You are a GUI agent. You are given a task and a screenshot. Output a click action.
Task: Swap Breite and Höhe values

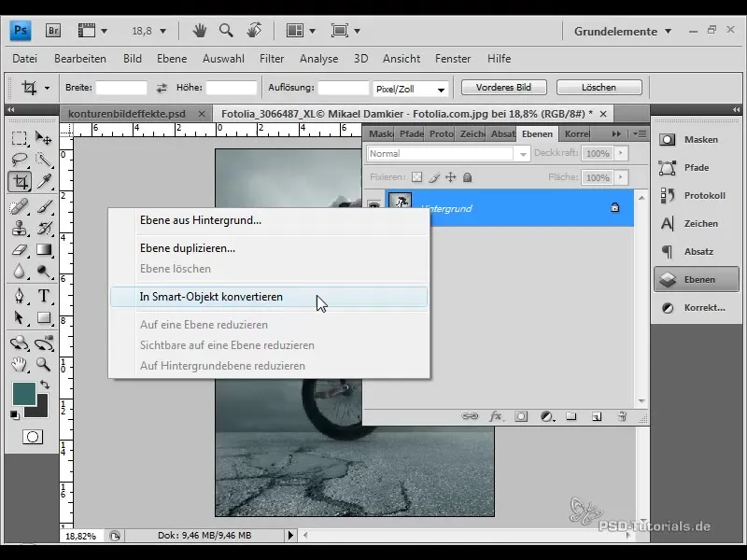click(162, 88)
